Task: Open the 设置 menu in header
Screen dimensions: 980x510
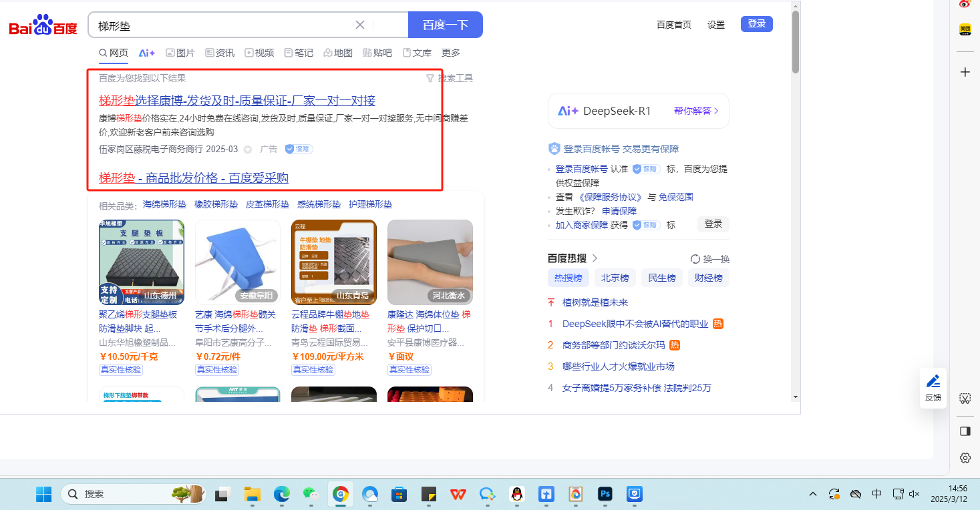Action: pos(716,25)
